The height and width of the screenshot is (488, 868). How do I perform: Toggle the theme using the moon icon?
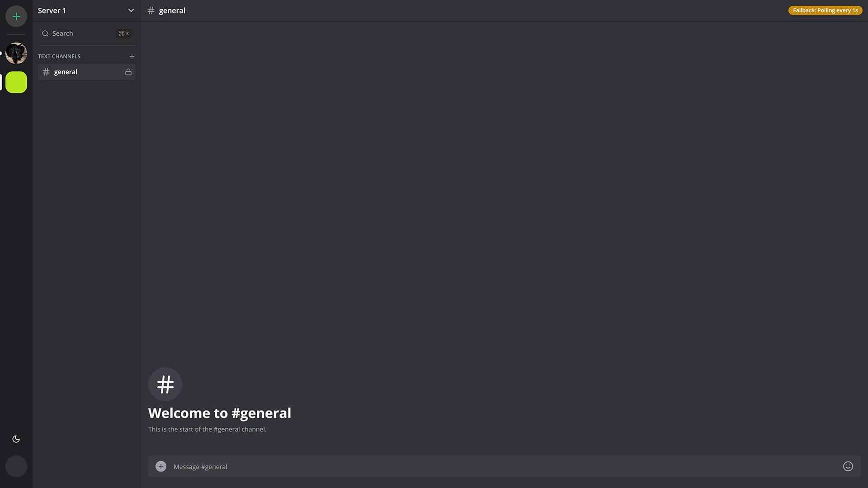[x=16, y=439]
